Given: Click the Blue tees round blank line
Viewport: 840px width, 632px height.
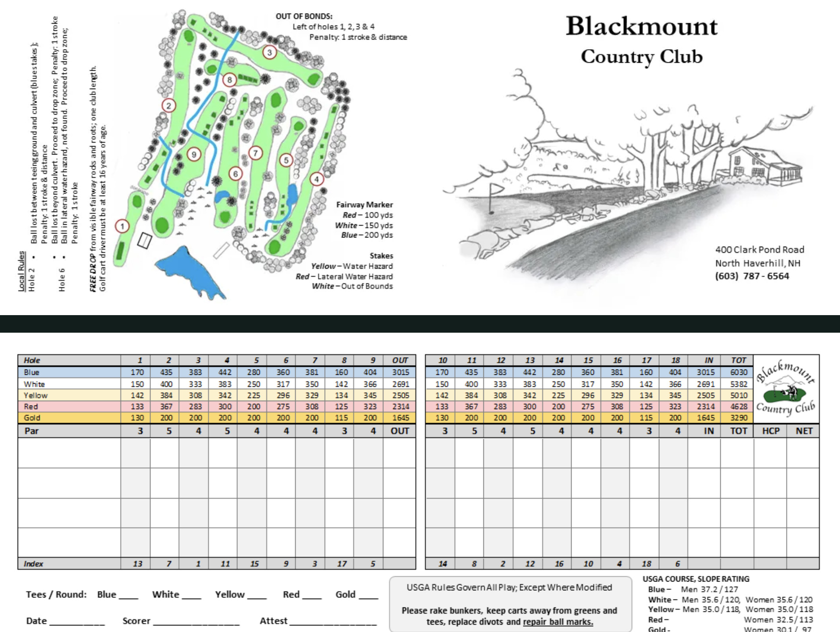Looking at the screenshot, I should click(129, 598).
